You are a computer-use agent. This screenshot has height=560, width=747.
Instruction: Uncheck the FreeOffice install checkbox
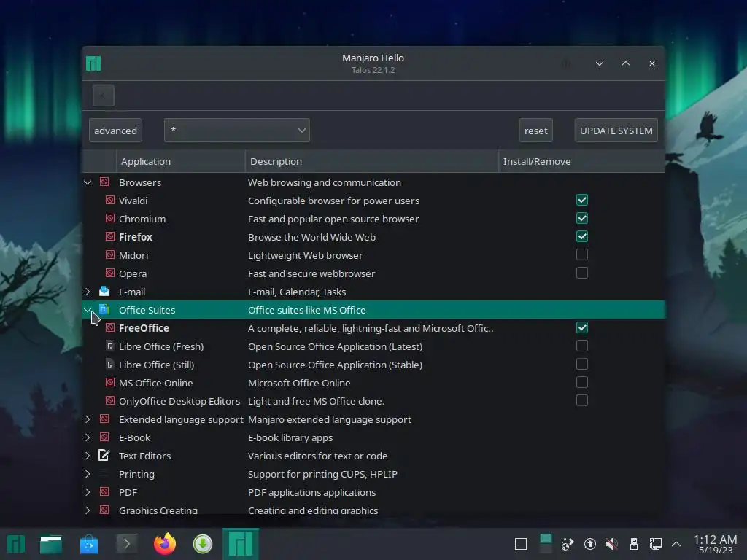pos(581,327)
